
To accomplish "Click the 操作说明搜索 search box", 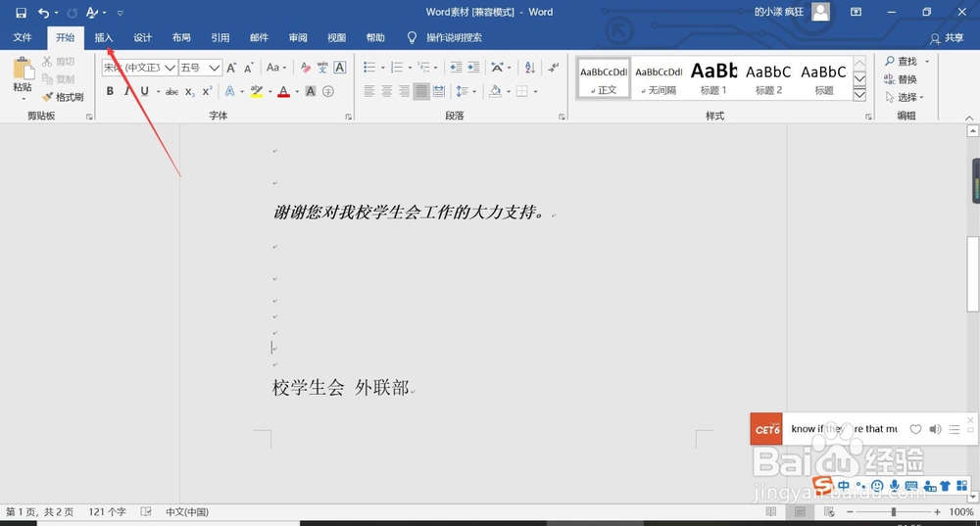I will 454,37.
